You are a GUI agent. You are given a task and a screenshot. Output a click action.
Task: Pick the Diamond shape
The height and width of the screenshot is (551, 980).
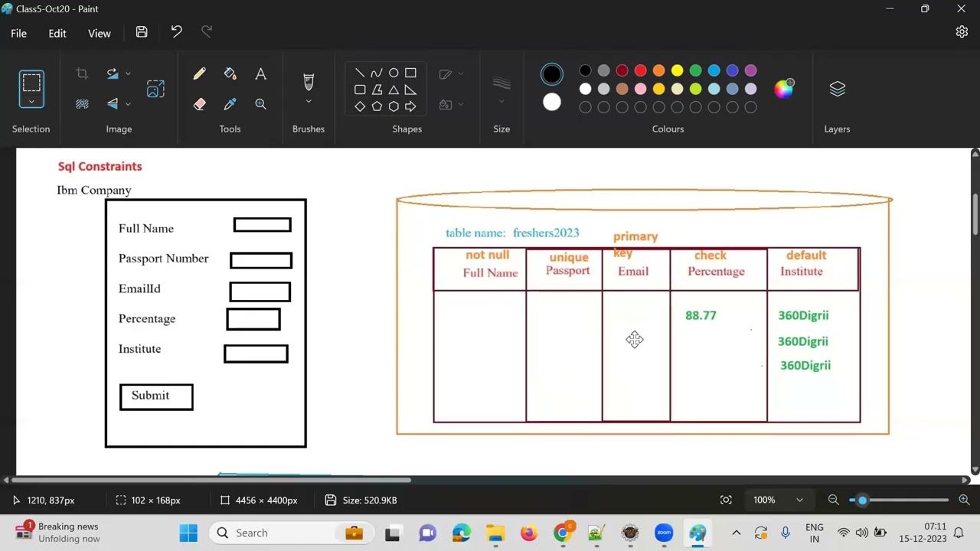coord(360,106)
